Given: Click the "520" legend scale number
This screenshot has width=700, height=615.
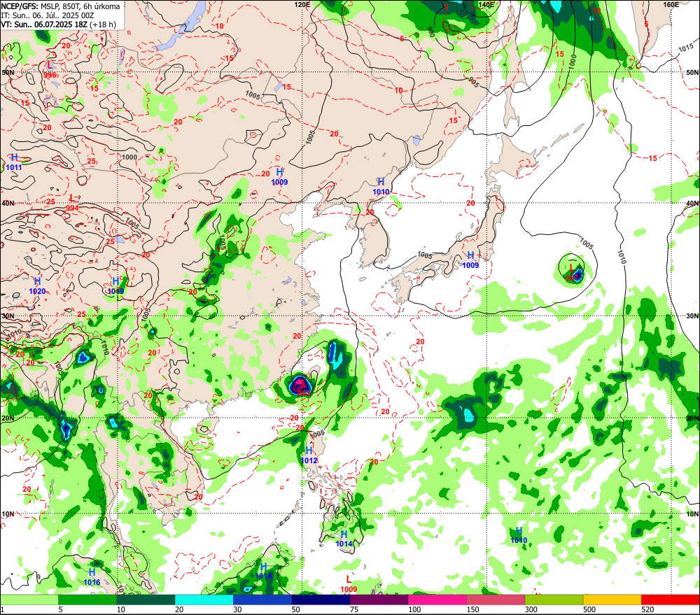Looking at the screenshot, I should coord(647,609).
